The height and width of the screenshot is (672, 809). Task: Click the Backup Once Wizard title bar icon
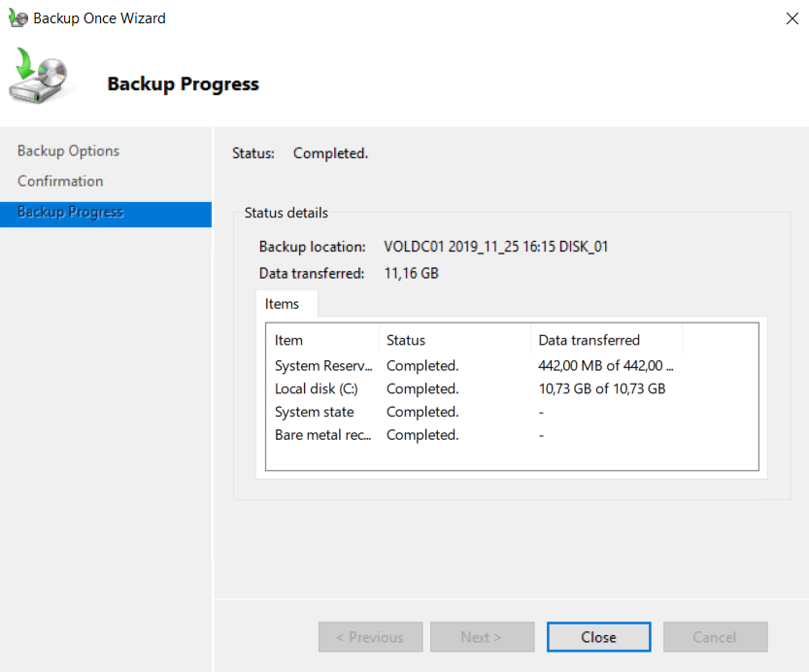17,18
